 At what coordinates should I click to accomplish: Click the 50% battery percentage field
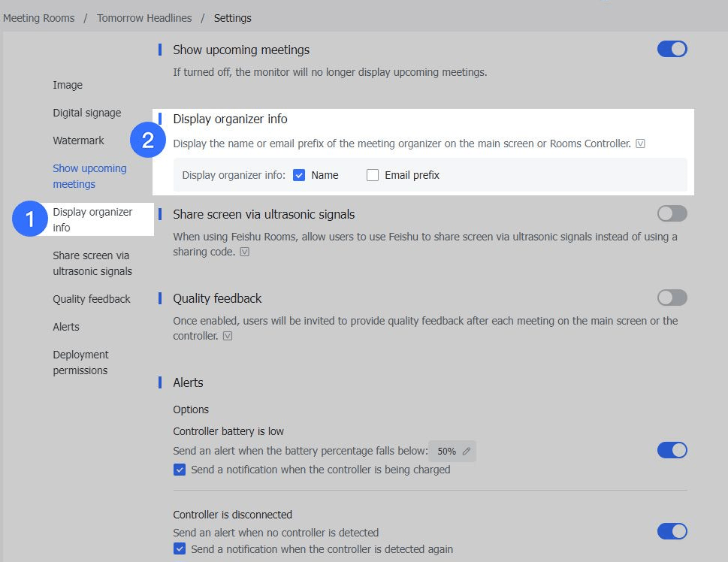(445, 451)
